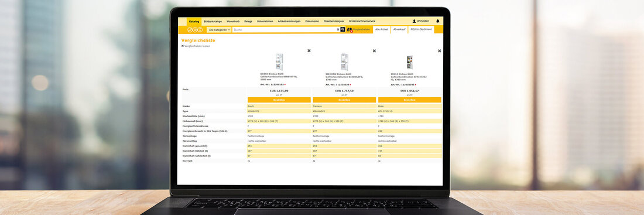
Task: Open Großmaschinenservice in the top menu
Action: (362, 21)
